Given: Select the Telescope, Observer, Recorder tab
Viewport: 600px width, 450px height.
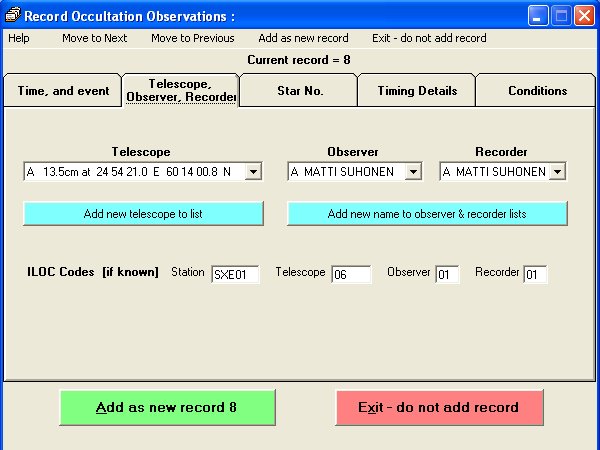Looking at the screenshot, I should [x=180, y=90].
